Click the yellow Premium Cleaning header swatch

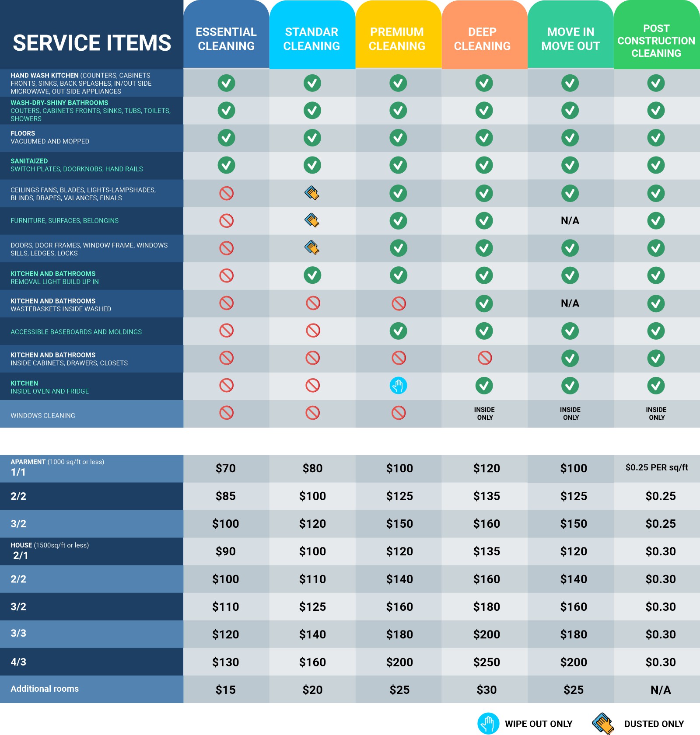pos(398,35)
